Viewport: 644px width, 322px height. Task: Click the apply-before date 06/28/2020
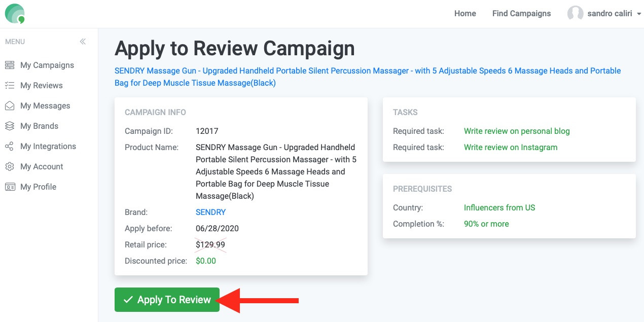217,228
